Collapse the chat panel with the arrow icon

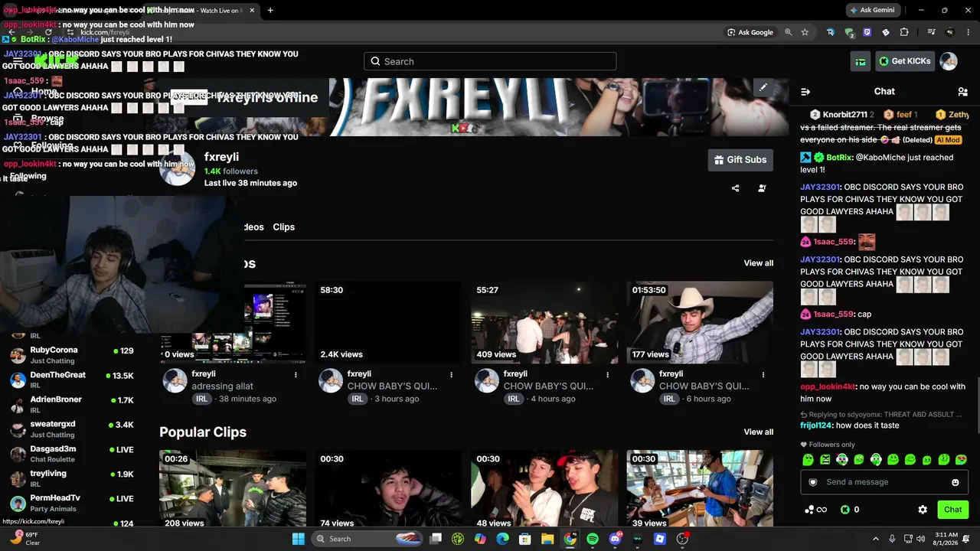point(805,92)
